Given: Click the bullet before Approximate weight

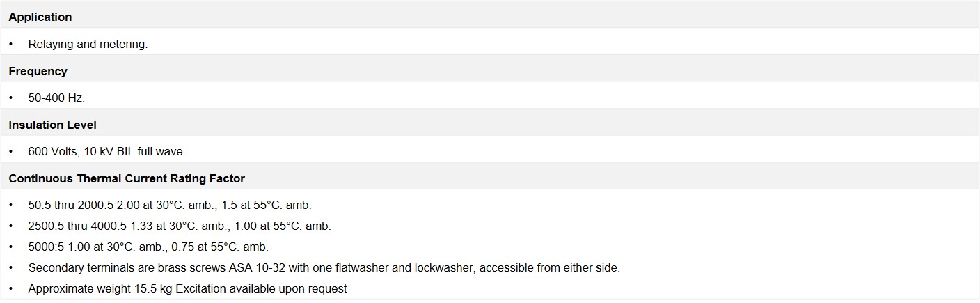Looking at the screenshot, I should 11,288.
